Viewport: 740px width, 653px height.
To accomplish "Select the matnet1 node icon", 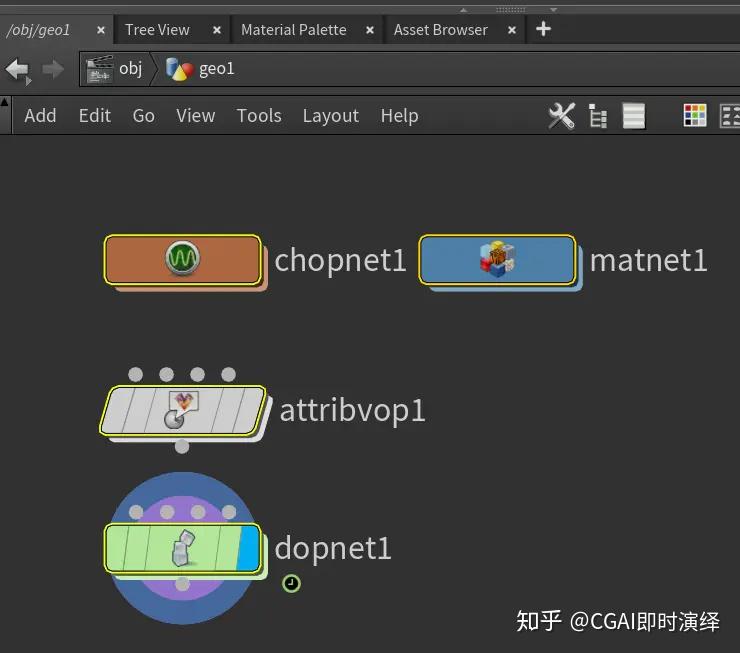I will point(497,259).
